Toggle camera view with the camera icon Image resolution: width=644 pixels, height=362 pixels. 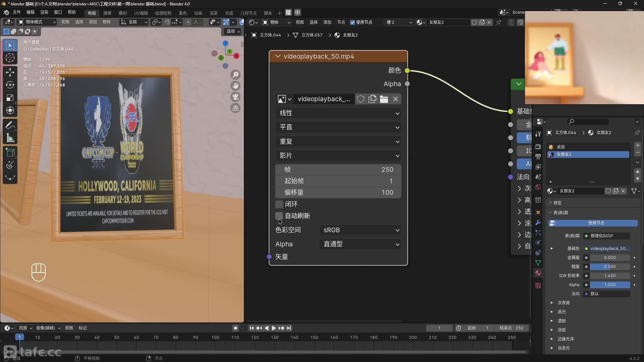click(x=235, y=97)
